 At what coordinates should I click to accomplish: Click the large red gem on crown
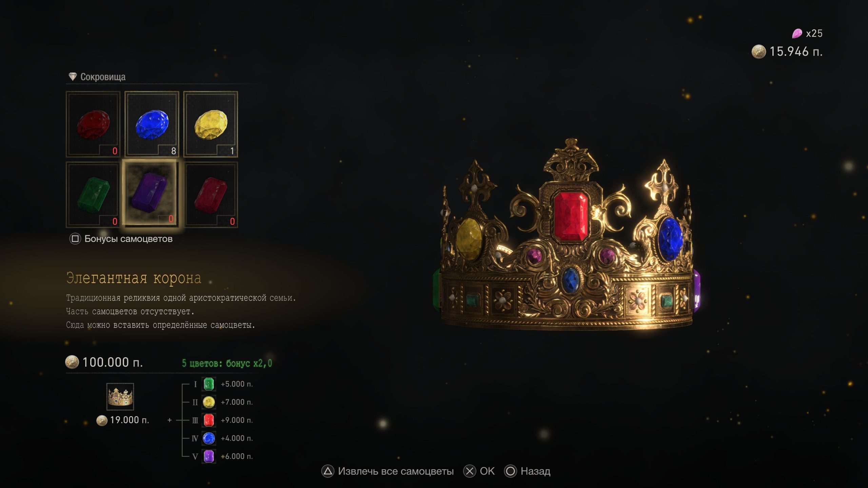click(x=571, y=216)
